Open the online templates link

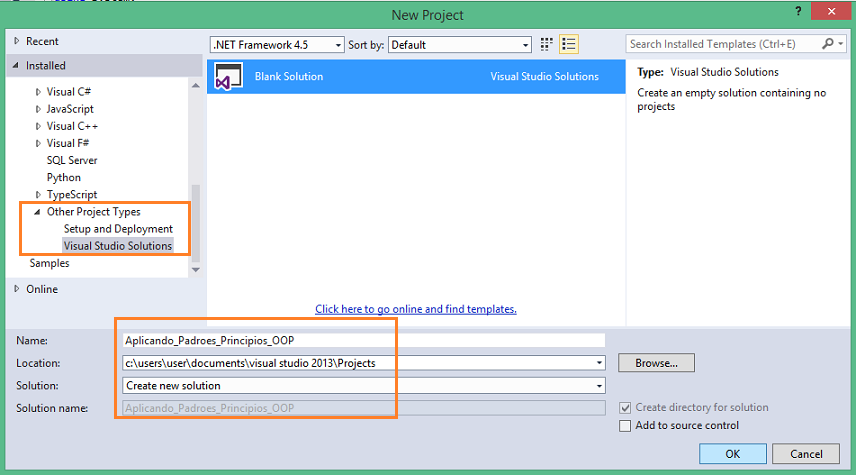(416, 309)
